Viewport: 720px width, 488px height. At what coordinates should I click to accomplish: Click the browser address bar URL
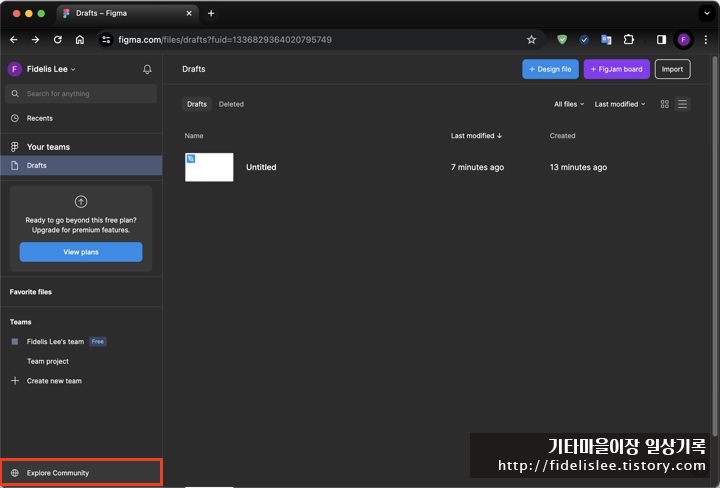(225, 40)
